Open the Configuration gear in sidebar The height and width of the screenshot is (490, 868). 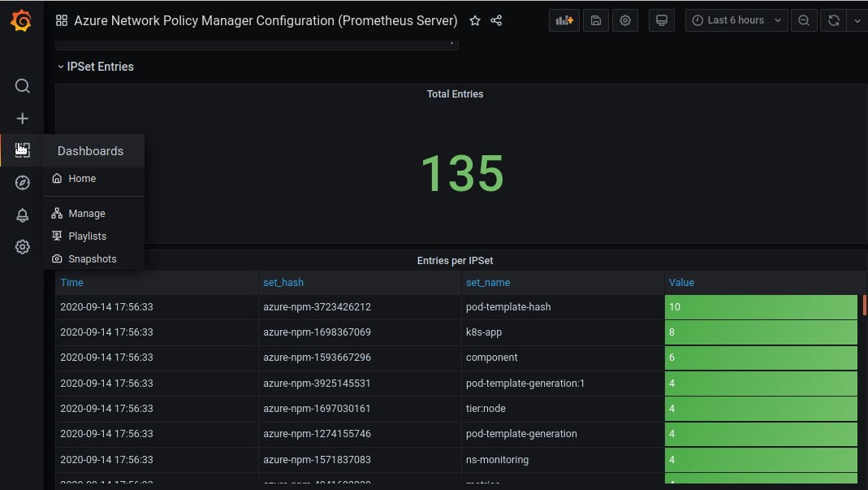[23, 247]
